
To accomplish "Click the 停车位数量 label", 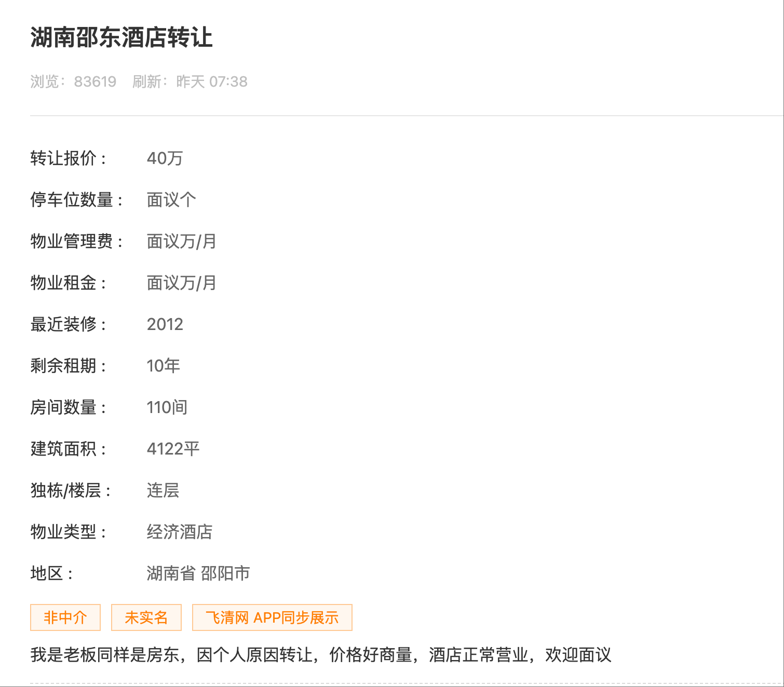I will 76,200.
